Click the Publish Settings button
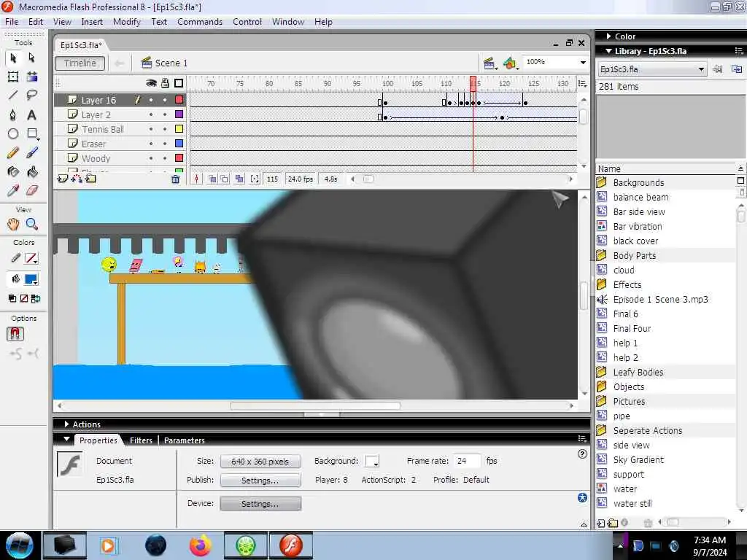Image resolution: width=747 pixels, height=560 pixels. [260, 481]
